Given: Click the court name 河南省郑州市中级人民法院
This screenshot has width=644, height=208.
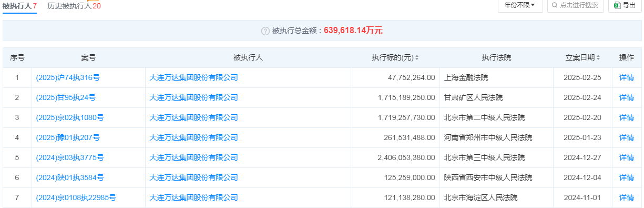Looking at the screenshot, I should coord(488,137).
